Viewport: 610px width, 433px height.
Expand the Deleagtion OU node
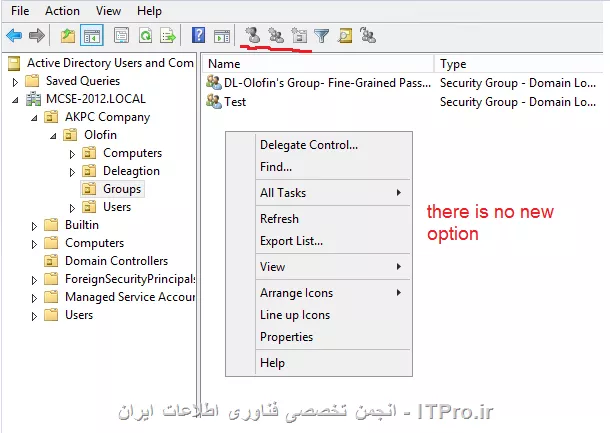[72, 172]
